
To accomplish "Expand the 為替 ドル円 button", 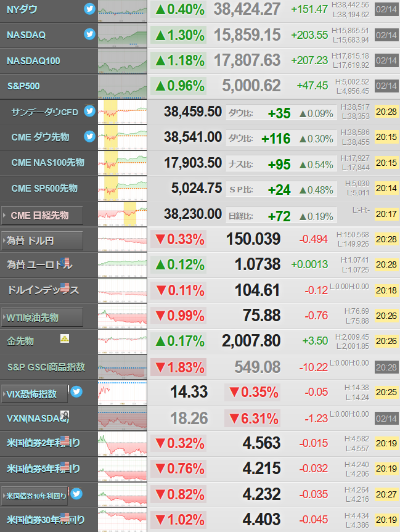I will (x=42, y=241).
